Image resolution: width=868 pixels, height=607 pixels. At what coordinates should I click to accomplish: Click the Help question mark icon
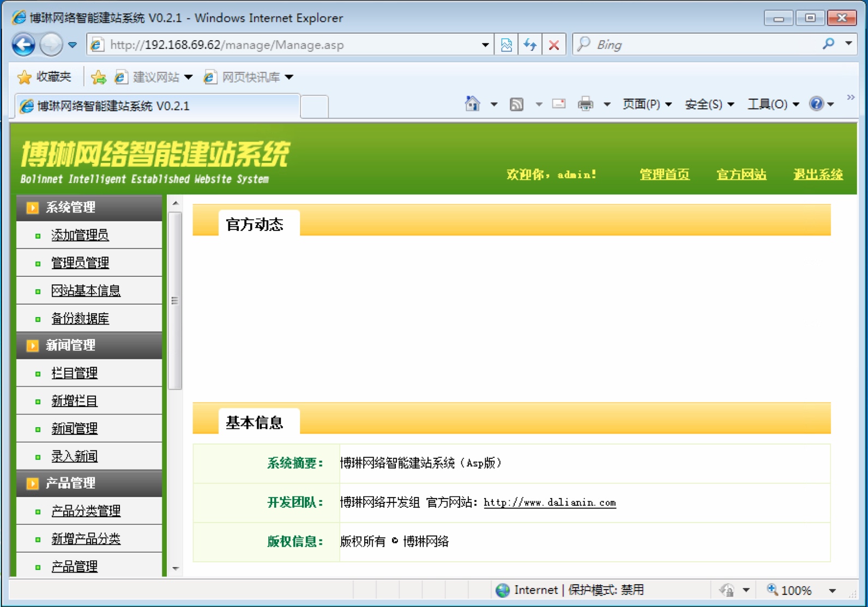coord(816,104)
